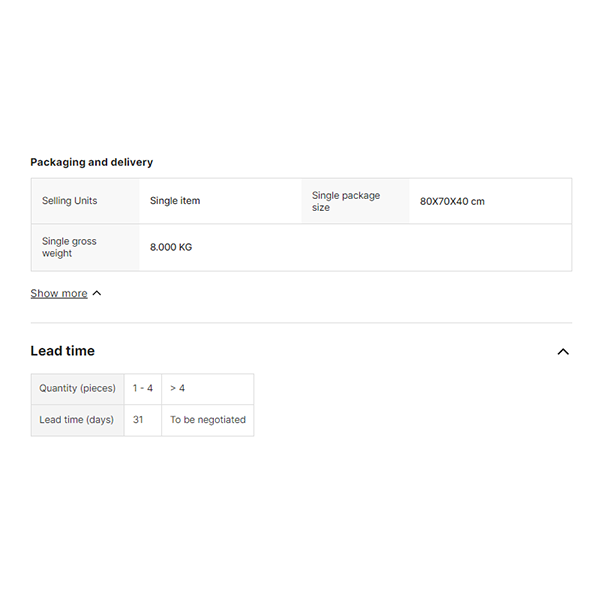
Task: Collapse the Lead time section chevron
Action: tap(563, 352)
